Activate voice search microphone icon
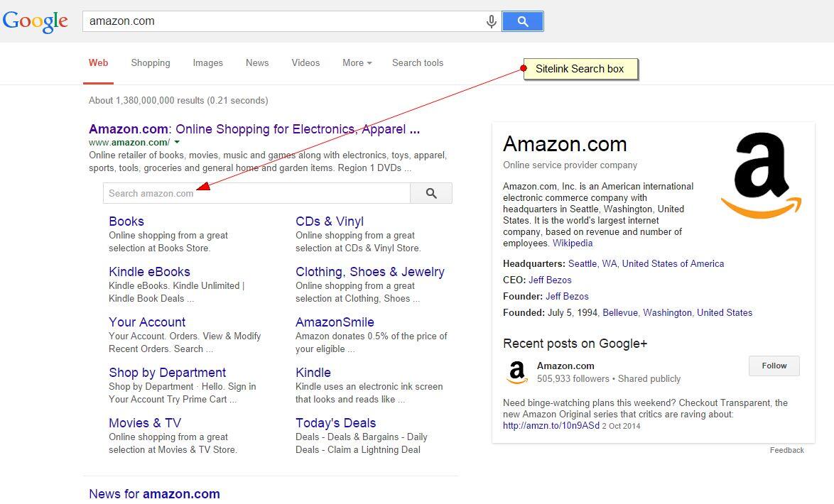The image size is (834, 504). point(492,21)
